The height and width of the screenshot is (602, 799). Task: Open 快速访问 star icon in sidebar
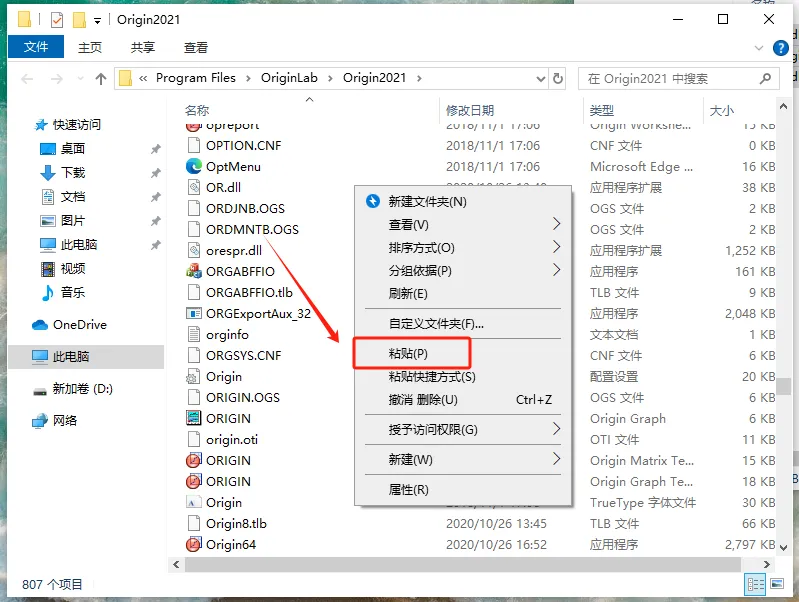[40, 125]
